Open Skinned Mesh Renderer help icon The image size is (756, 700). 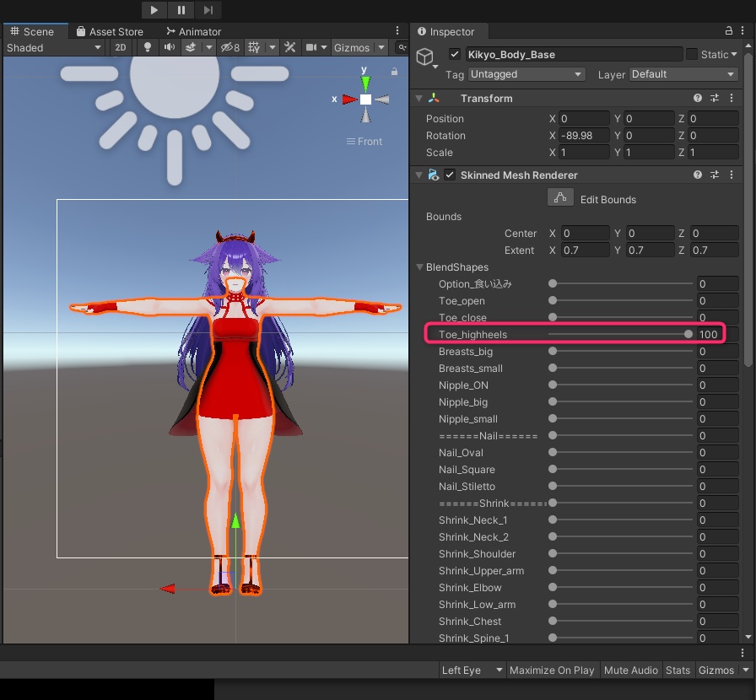[x=698, y=175]
